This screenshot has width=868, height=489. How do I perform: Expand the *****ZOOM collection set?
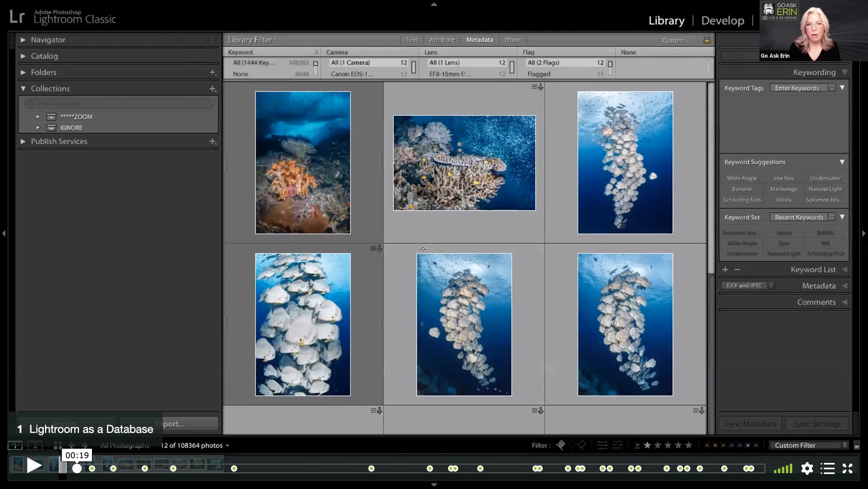click(x=38, y=117)
